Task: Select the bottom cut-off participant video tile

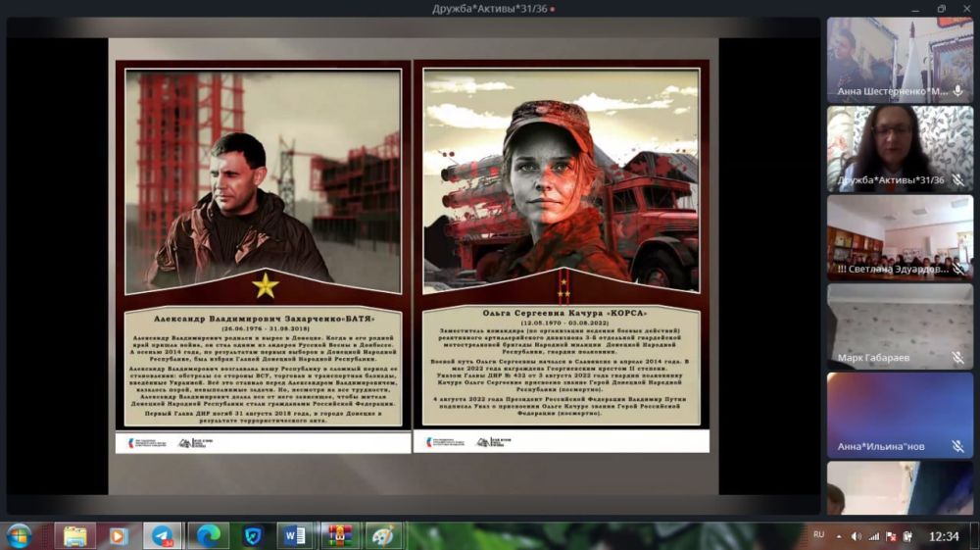Action: click(900, 488)
